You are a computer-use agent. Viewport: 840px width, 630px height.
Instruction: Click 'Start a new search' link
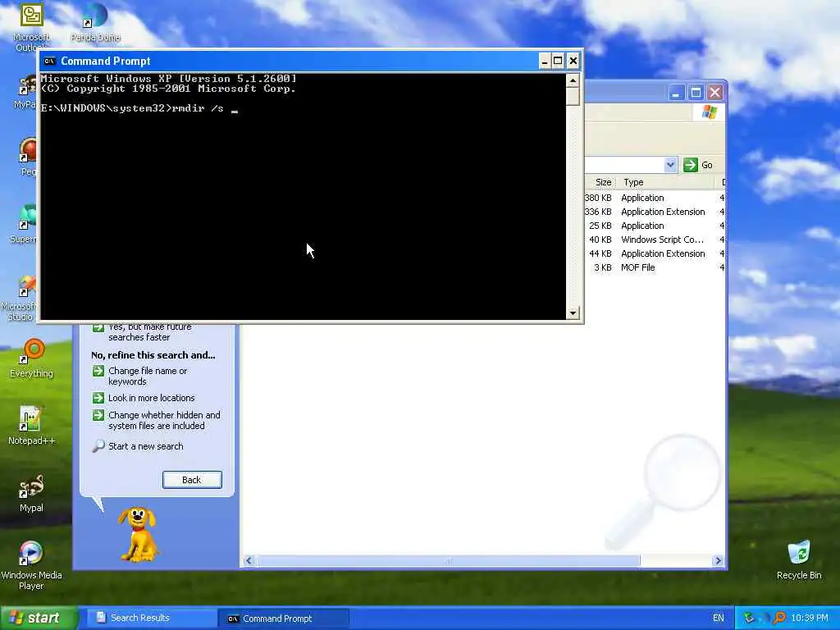[x=146, y=446]
